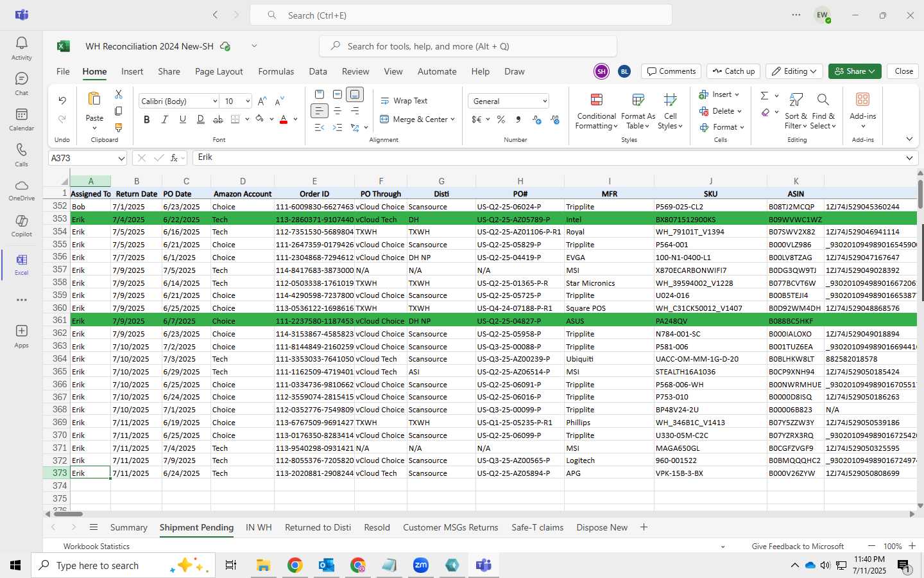Image resolution: width=924 pixels, height=578 pixels.
Task: Expand the Paste options arrow
Action: click(94, 128)
